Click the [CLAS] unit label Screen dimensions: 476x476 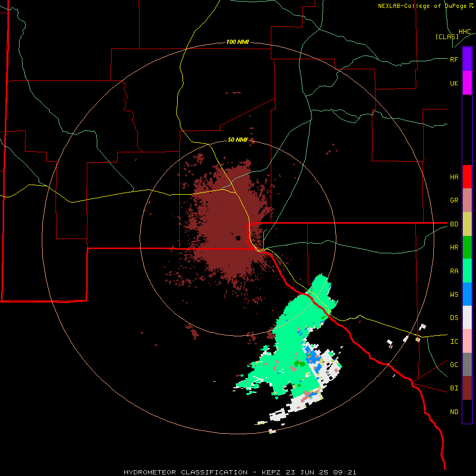(447, 36)
